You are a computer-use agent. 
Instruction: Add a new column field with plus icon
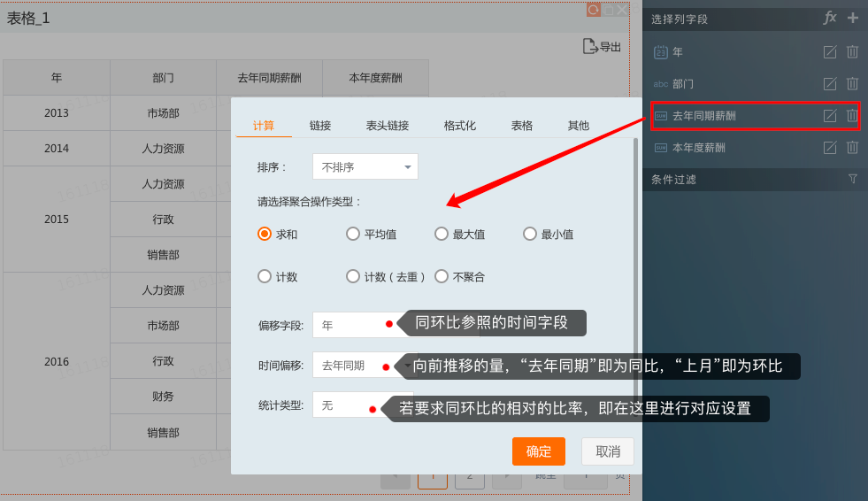tap(852, 19)
